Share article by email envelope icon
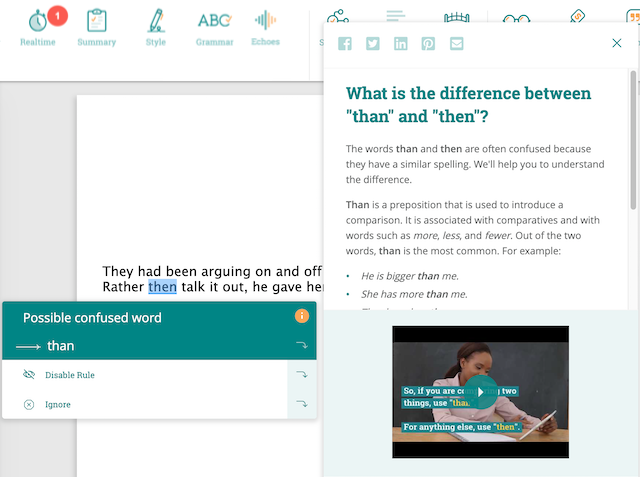 click(x=456, y=44)
